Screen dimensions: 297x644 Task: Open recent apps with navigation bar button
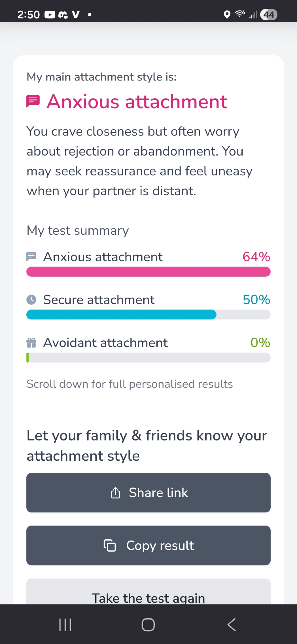[x=65, y=625]
